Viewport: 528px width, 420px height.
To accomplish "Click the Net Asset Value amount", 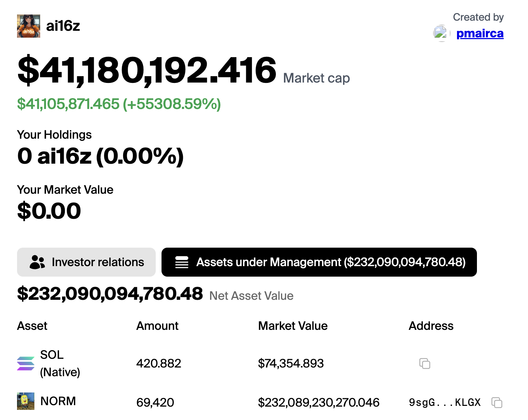I will pos(110,294).
